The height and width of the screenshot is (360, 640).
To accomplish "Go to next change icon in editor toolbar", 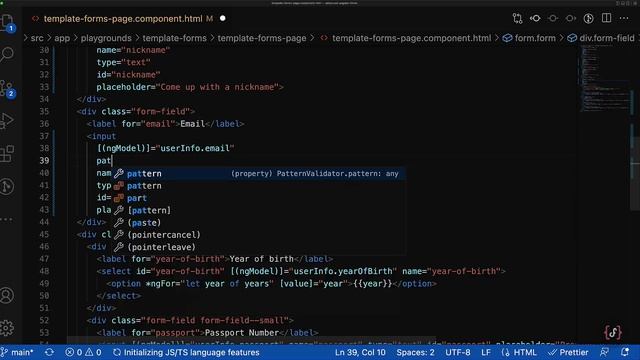I will pyautogui.click(x=571, y=18).
